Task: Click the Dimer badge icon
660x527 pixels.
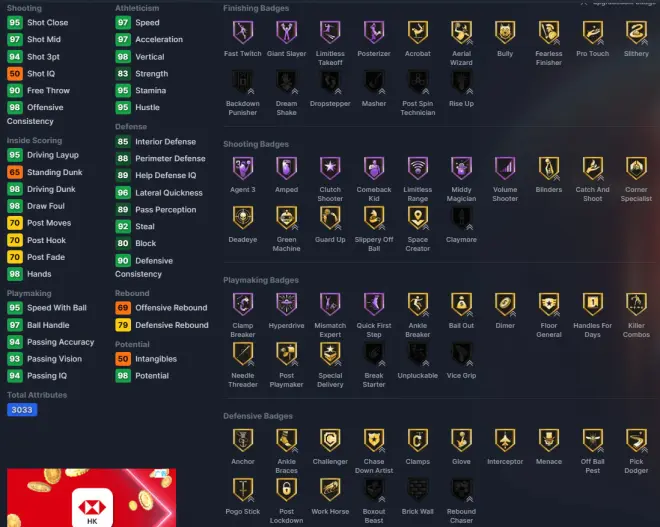Action: coord(505,304)
